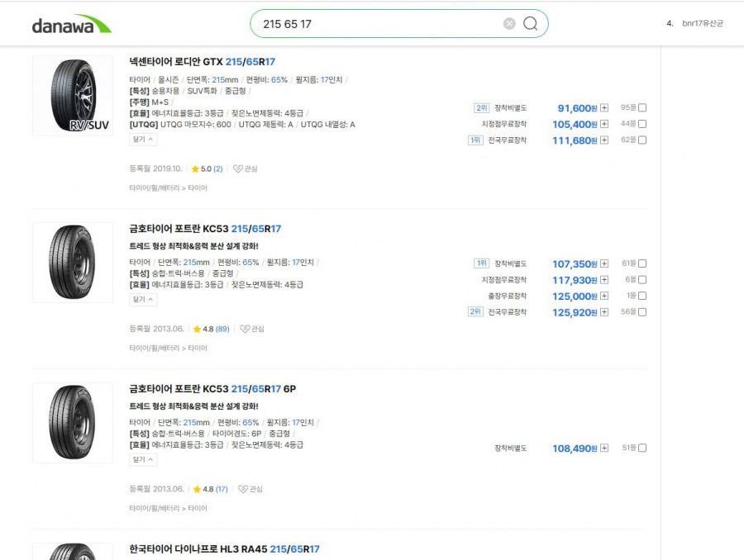Expand plus icon next to 125,000원
Image resolution: width=744 pixels, height=560 pixels.
[604, 296]
